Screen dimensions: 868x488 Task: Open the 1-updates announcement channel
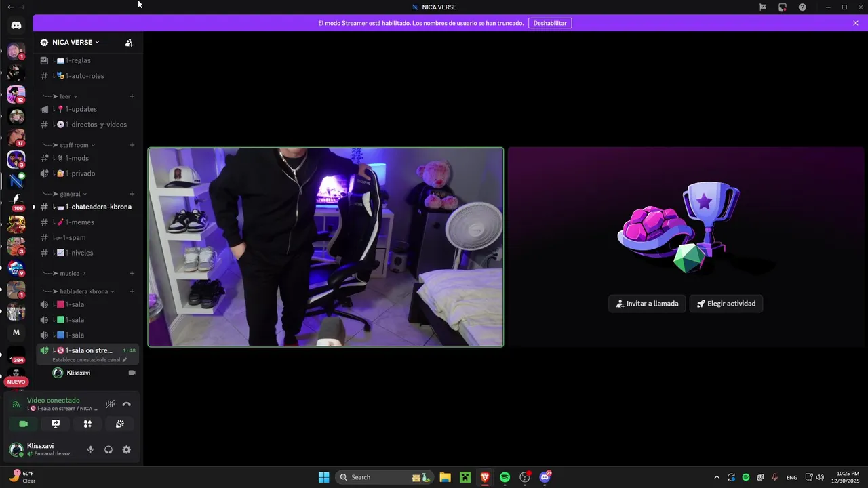pyautogui.click(x=88, y=109)
